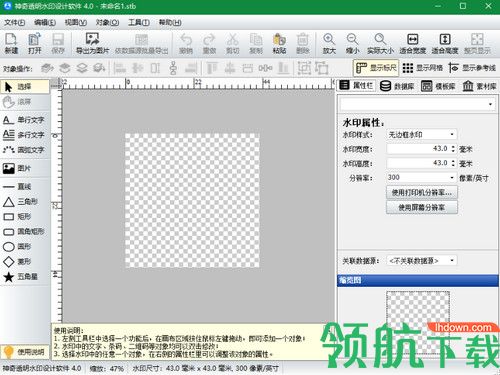The image size is (500, 375).
Task: Adjust the 水印宽度 width stepper arrows
Action: (x=453, y=149)
